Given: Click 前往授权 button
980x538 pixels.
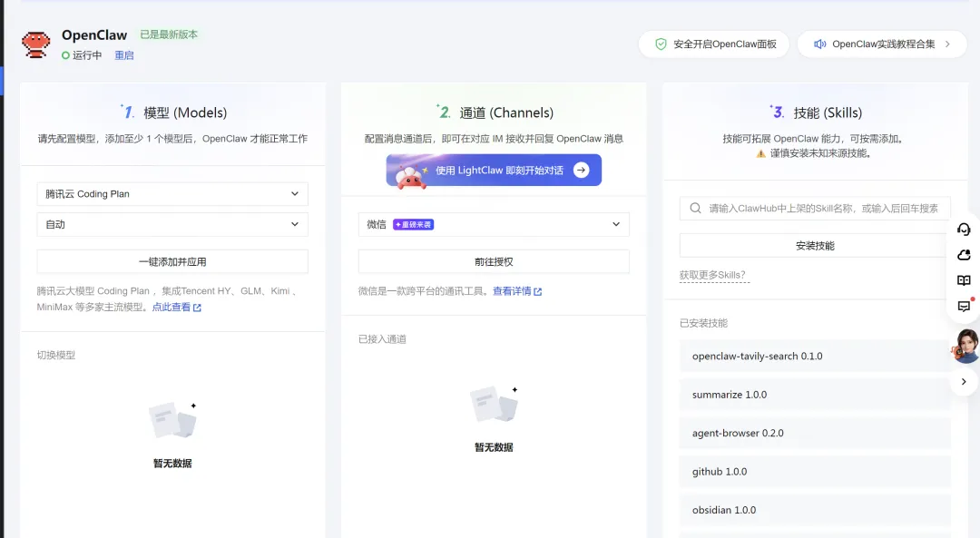Looking at the screenshot, I should [x=494, y=262].
